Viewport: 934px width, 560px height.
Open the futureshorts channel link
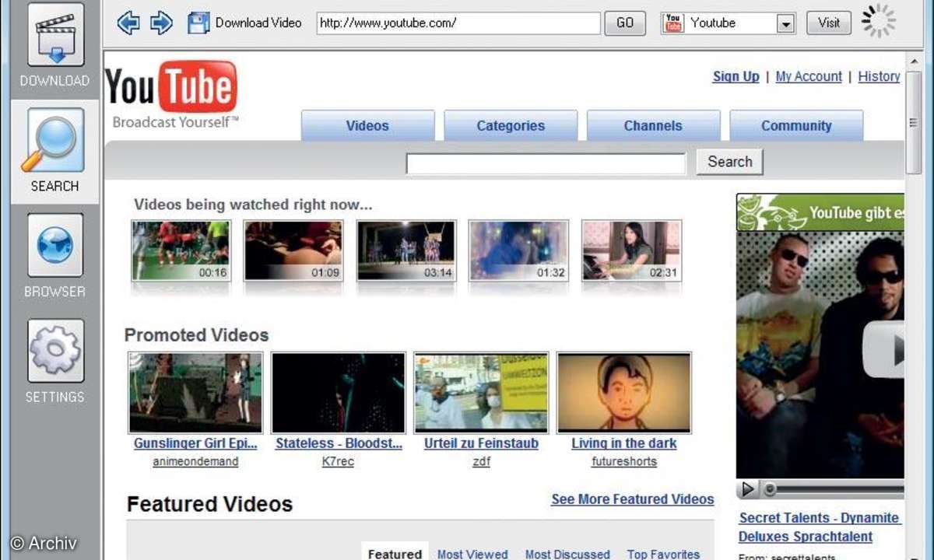[623, 461]
